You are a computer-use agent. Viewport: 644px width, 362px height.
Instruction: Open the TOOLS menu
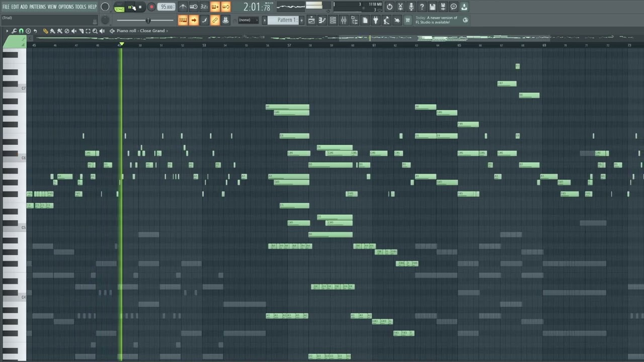(80, 7)
